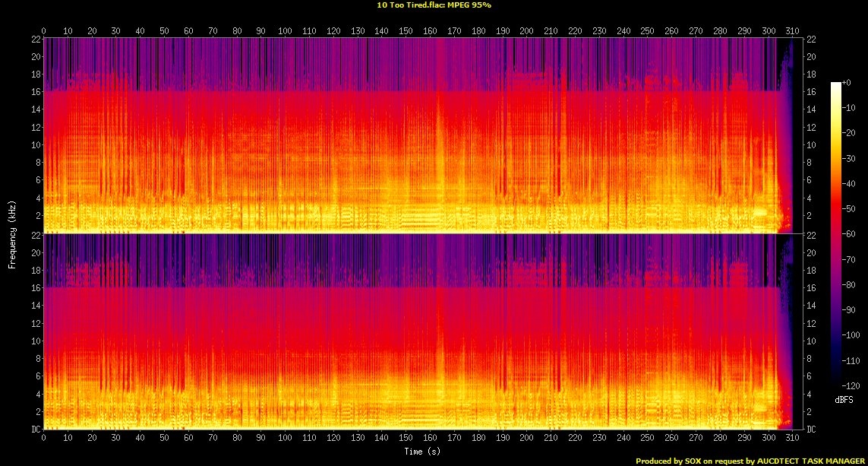
Task: Click the -60 value on the dBFS scale
Action: pyautogui.click(x=848, y=234)
